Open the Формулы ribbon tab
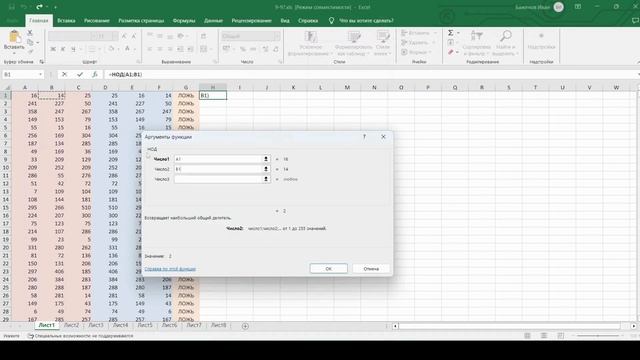This screenshot has width=640, height=360. coord(184,20)
